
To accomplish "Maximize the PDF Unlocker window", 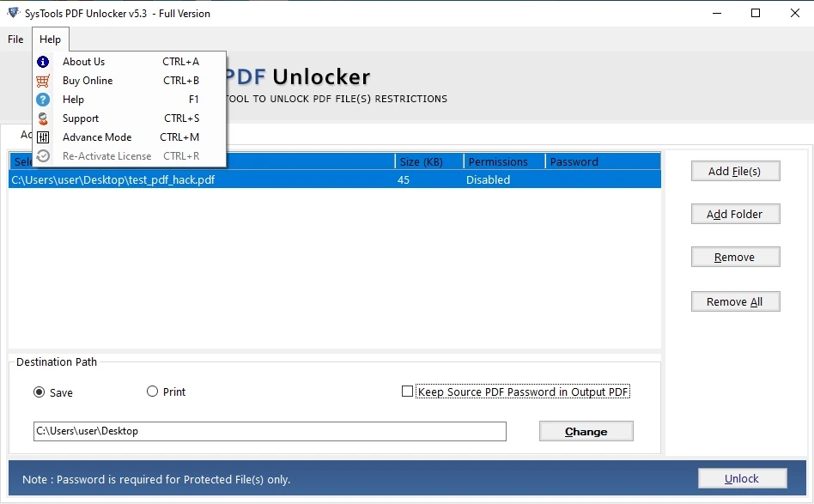I will pyautogui.click(x=756, y=13).
